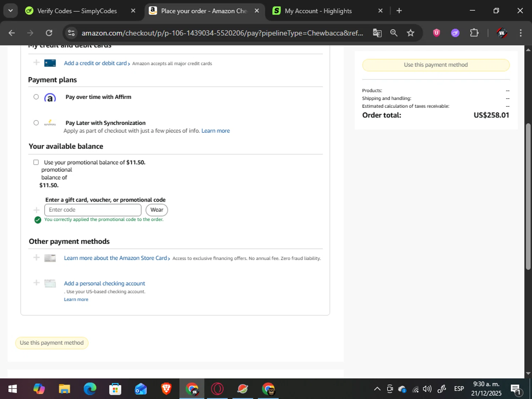
Task: Click the checking account check image
Action: (x=50, y=283)
